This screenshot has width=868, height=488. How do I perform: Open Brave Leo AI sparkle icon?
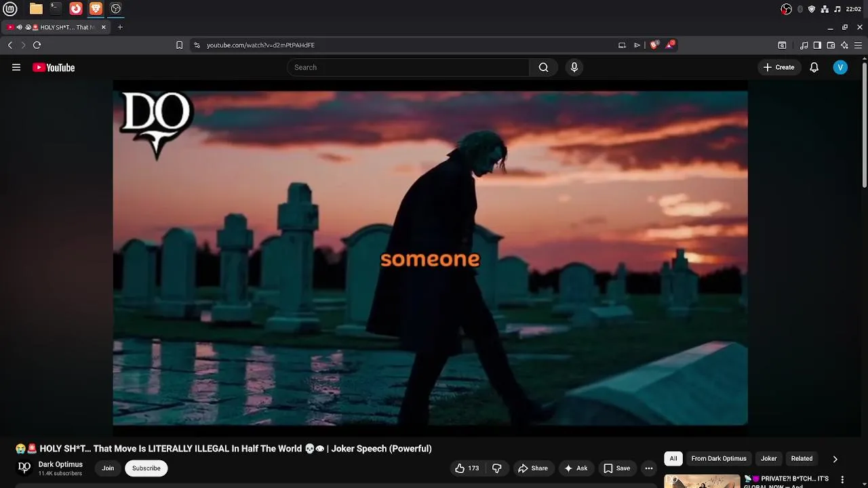[x=844, y=45]
